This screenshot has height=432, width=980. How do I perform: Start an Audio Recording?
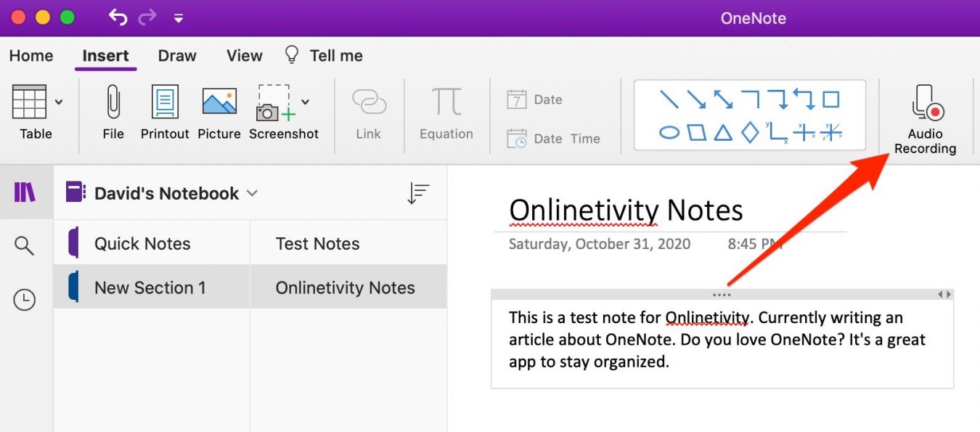[925, 119]
